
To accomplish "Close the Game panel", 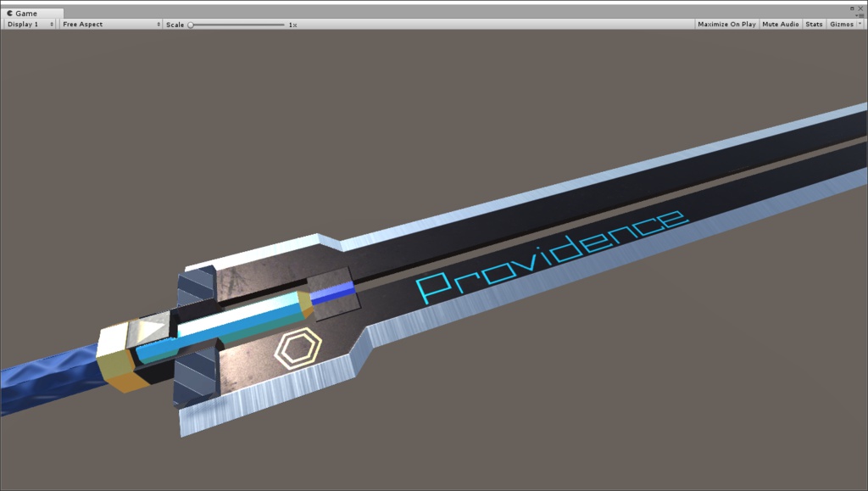I will click(x=860, y=8).
